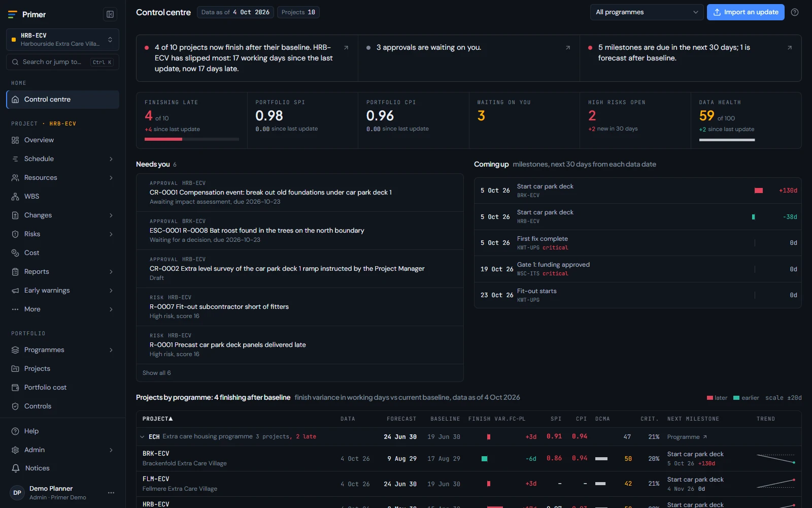Click the Data health progress bar

click(727, 140)
